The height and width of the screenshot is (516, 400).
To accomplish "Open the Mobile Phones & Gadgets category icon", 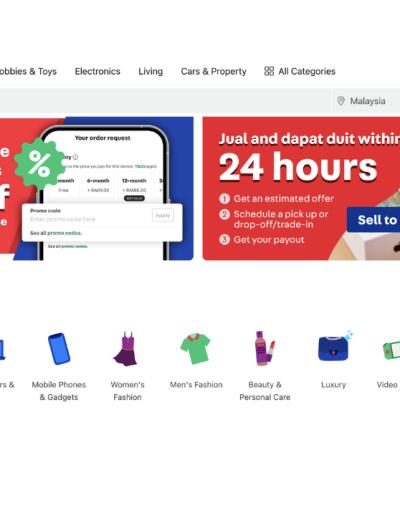I will click(x=59, y=349).
